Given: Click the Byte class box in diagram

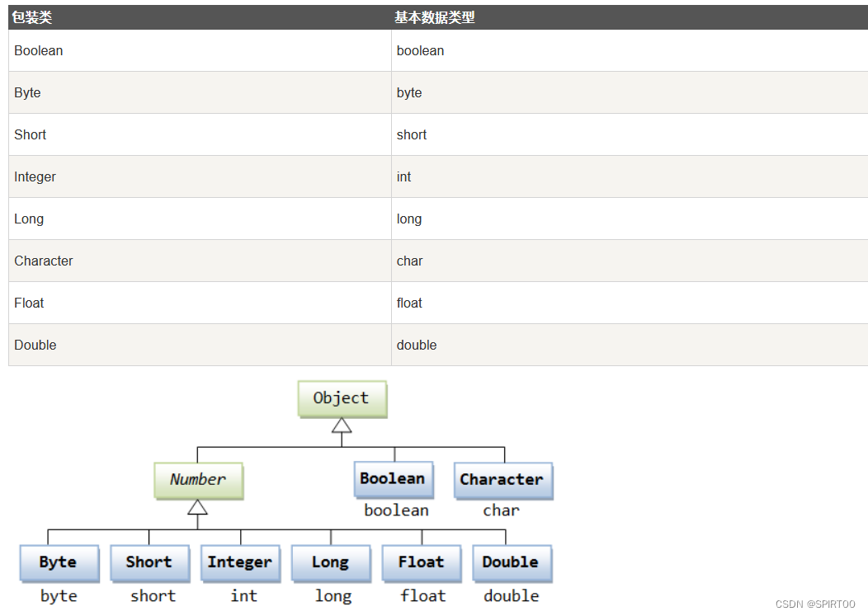Looking at the screenshot, I should tap(59, 563).
